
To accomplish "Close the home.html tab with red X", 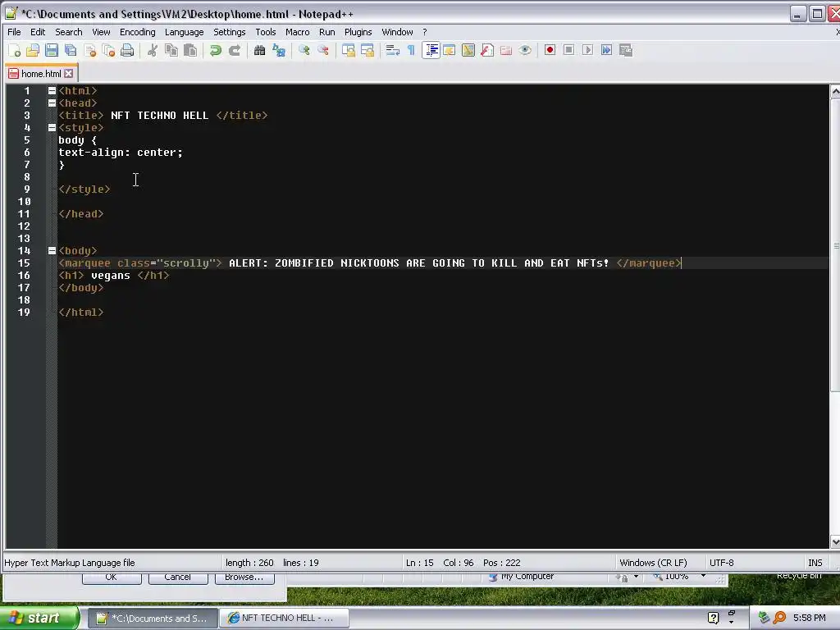I will [x=69, y=73].
